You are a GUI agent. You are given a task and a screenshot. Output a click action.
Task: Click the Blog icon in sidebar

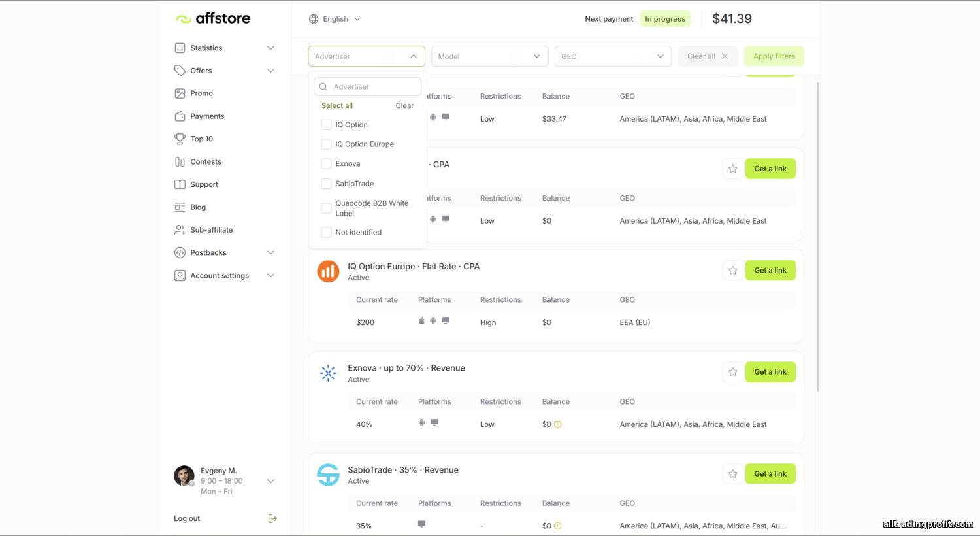(180, 207)
